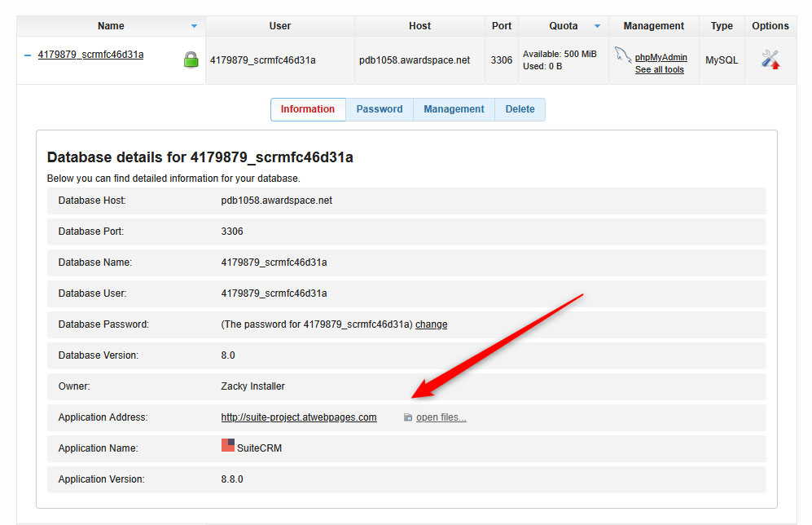This screenshot has height=525, width=812.
Task: Collapse the database row with the minus expander
Action: coord(28,55)
